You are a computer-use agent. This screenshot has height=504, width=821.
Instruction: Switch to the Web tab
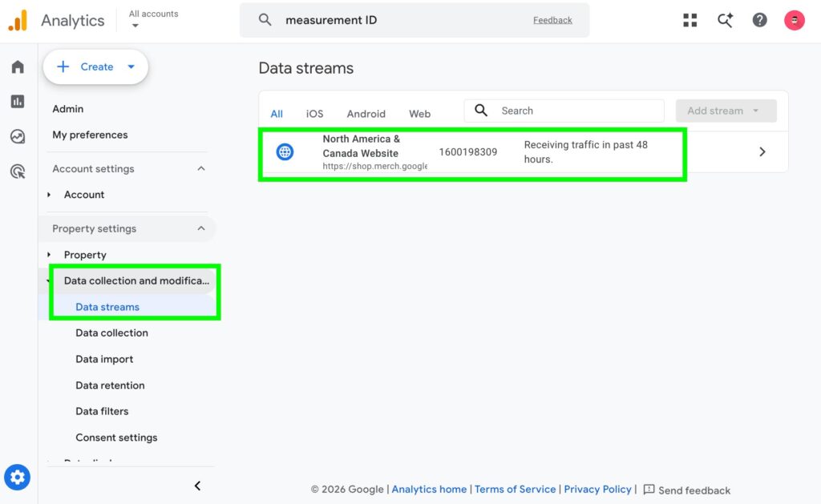420,114
